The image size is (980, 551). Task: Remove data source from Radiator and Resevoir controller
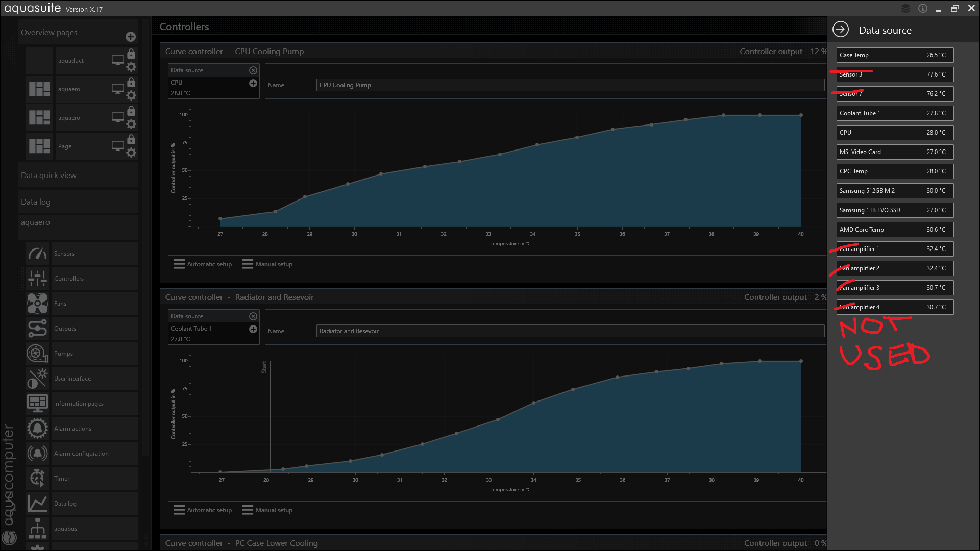click(x=253, y=316)
